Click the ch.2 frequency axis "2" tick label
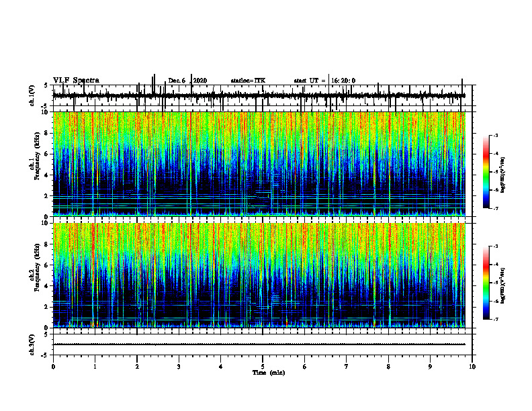The image size is (532, 411). pos(46,307)
